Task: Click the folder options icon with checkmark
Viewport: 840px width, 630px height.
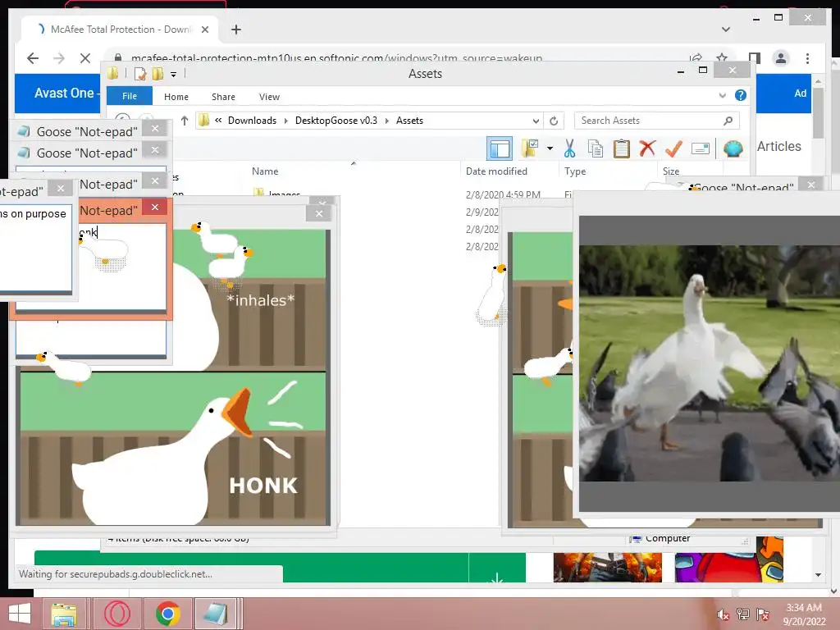Action: click(530, 148)
